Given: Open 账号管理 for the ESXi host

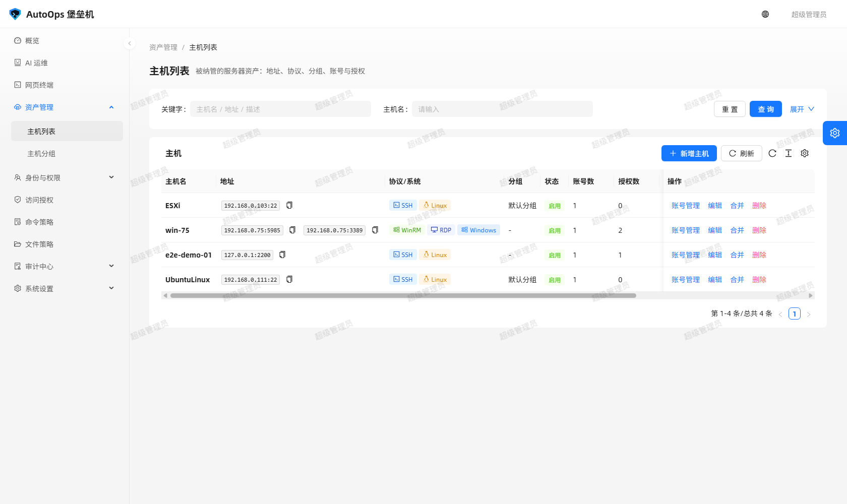Looking at the screenshot, I should [x=686, y=205].
